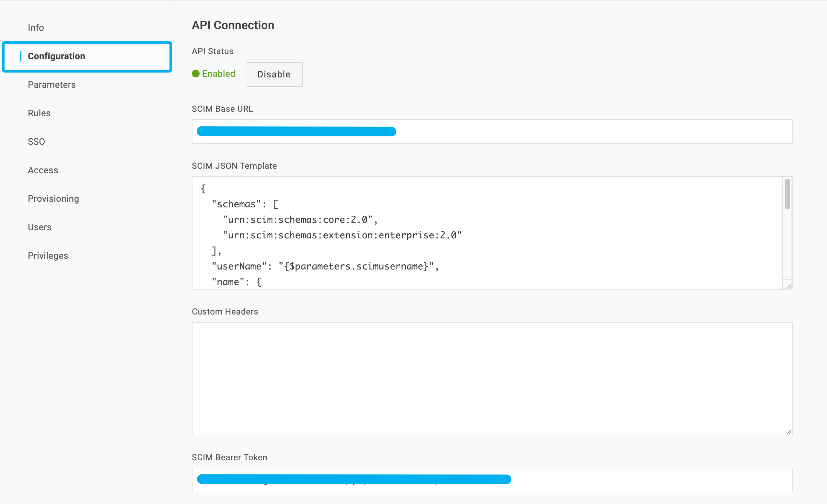
Task: Open the Parameters section
Action: (x=52, y=85)
